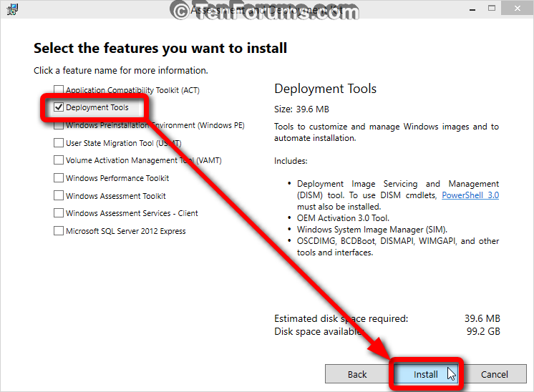
Task: Click the Windows Preinstallation Environment label
Action: coord(155,126)
